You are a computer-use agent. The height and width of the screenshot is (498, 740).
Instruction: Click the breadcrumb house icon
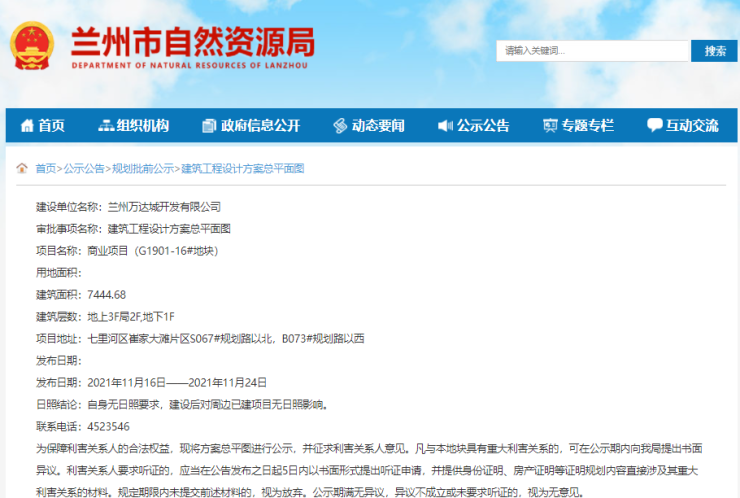coord(22,168)
